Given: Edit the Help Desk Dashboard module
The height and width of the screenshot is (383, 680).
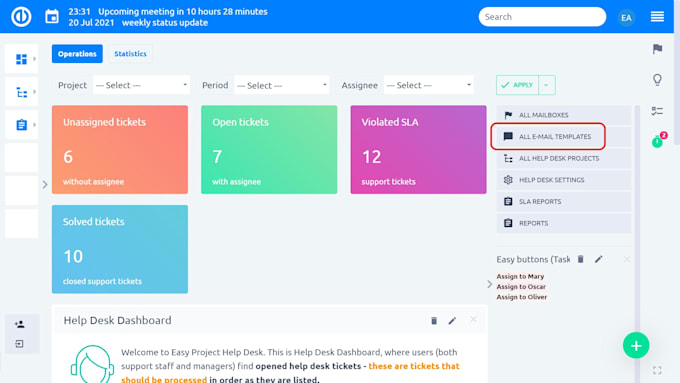Looking at the screenshot, I should pos(452,321).
